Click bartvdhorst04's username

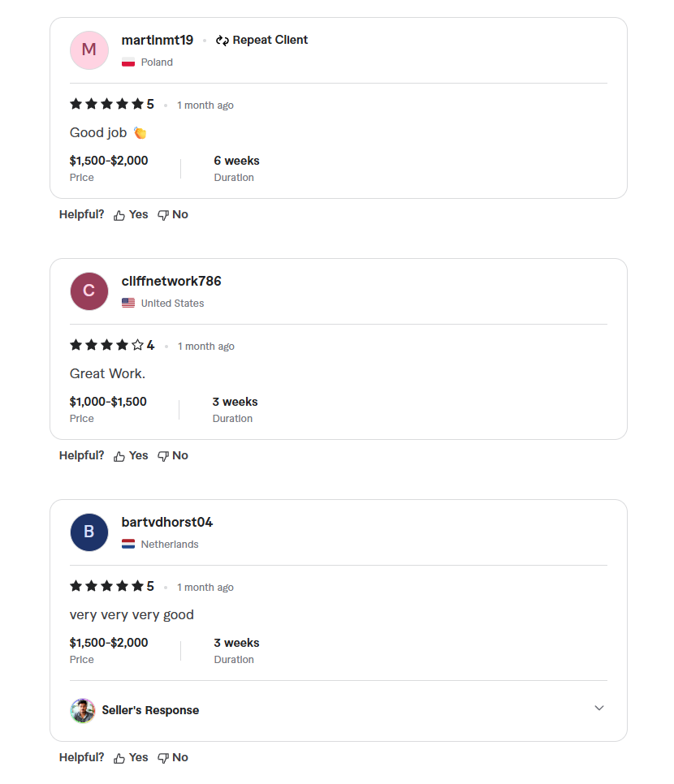click(x=167, y=522)
